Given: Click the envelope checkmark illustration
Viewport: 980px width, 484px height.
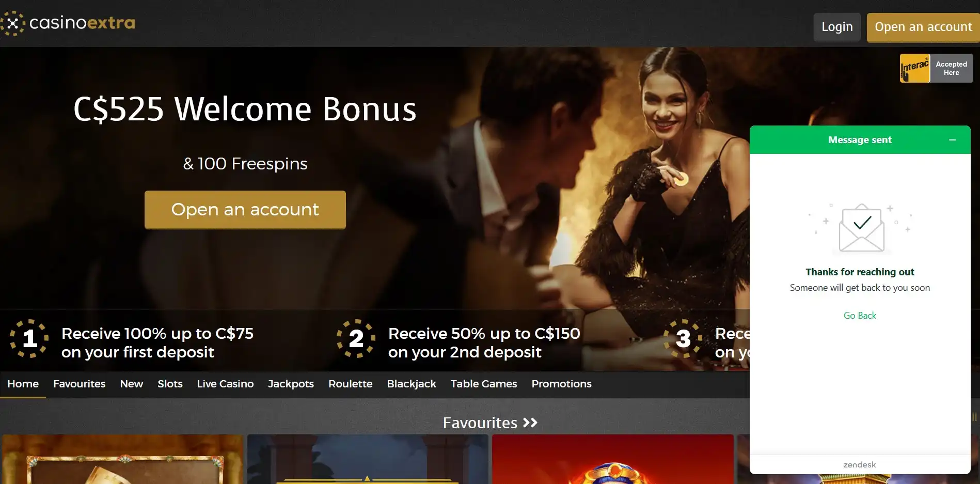Looking at the screenshot, I should tap(861, 228).
